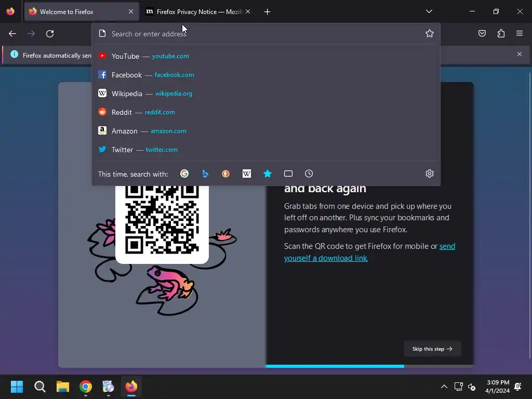This screenshot has height=399, width=532.
Task: Select the YouTube suggestion
Action: (x=266, y=56)
